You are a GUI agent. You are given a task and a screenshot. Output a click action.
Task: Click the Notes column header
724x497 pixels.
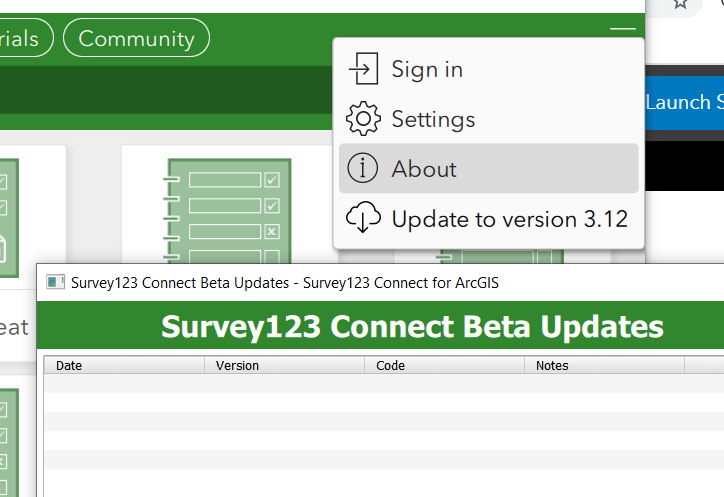tap(604, 366)
